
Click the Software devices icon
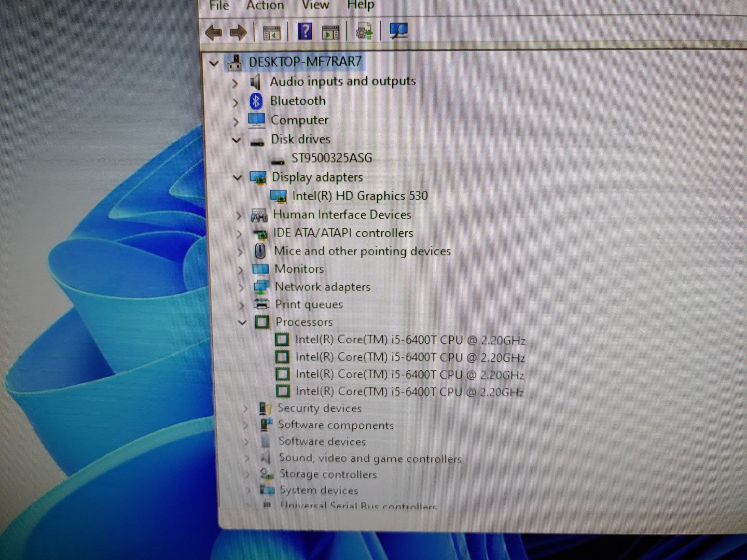click(266, 441)
